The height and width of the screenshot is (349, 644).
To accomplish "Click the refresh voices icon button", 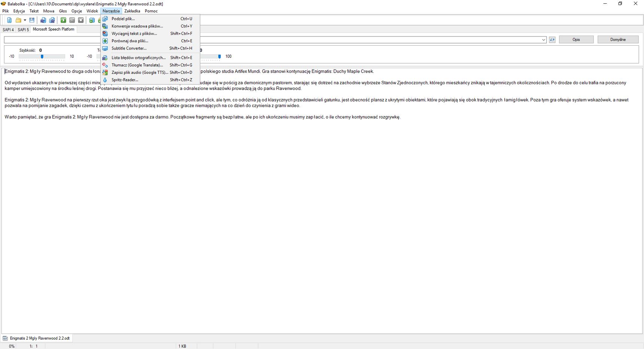I will click(552, 40).
